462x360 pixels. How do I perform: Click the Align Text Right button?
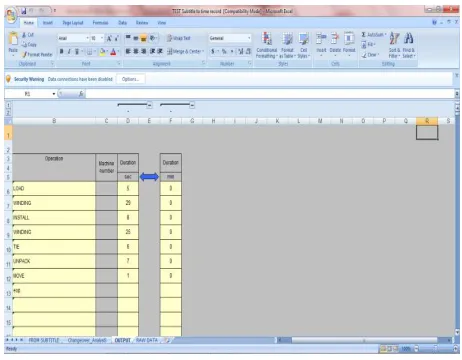click(x=143, y=51)
